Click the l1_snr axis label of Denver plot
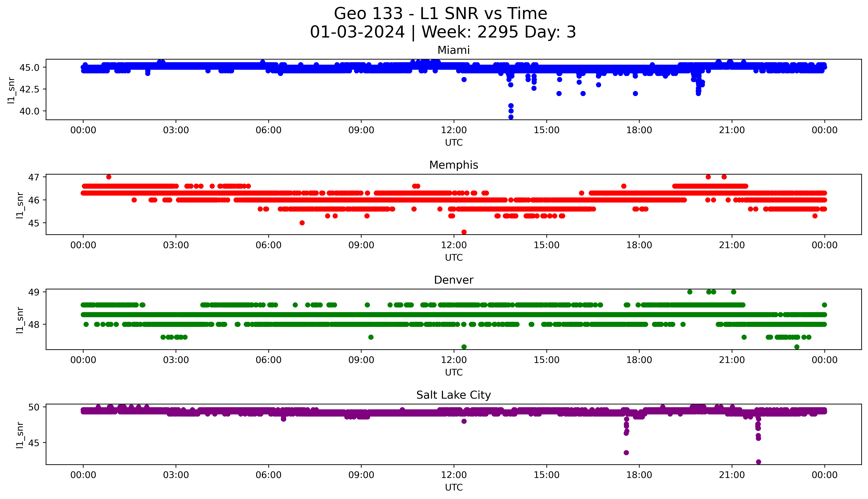The width and height of the screenshot is (868, 499). [x=20, y=320]
